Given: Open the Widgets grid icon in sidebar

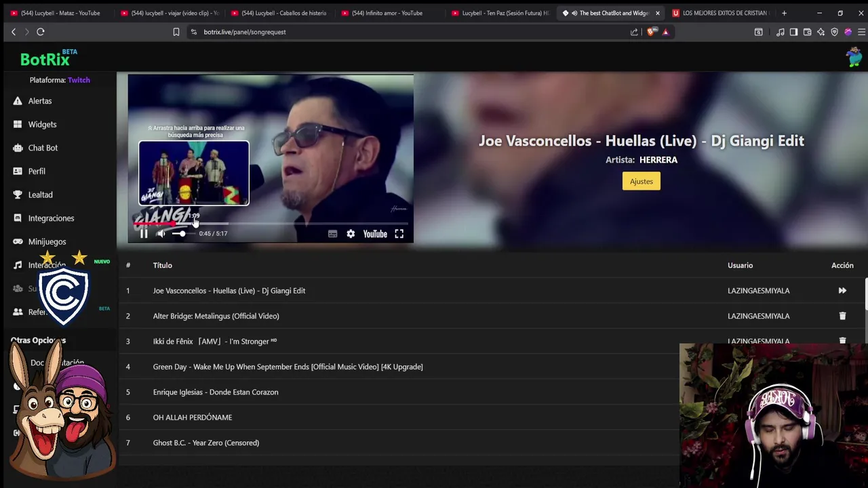Looking at the screenshot, I should coord(18,125).
